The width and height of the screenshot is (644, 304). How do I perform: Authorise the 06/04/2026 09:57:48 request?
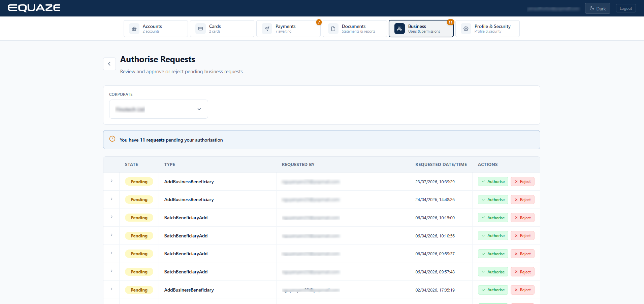(493, 272)
